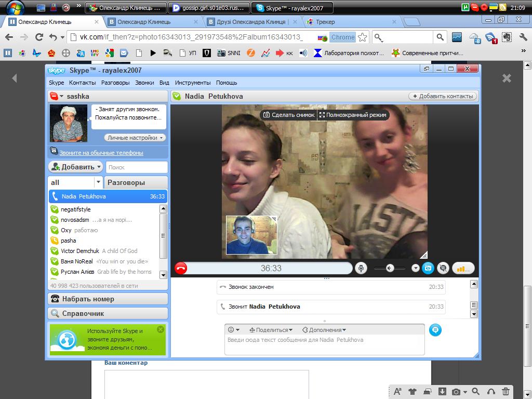The image size is (532, 399).
Task: Open the all contacts filter dropdown
Action: pos(98,182)
